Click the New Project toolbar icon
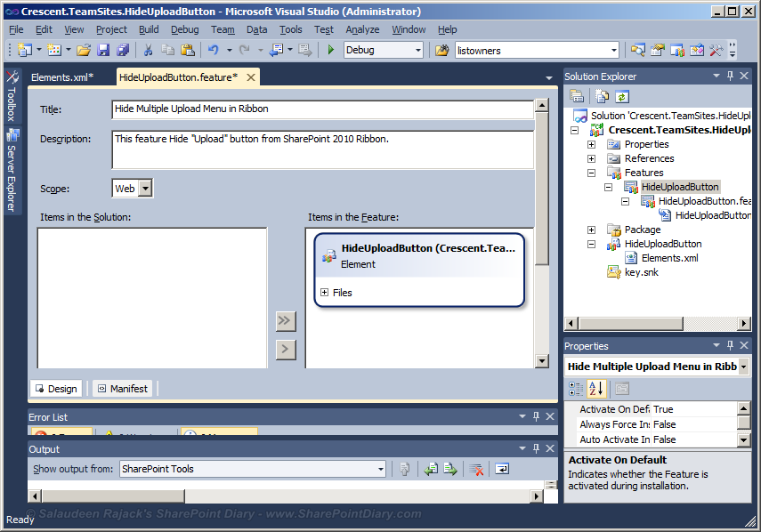761x532 pixels. [x=24, y=50]
